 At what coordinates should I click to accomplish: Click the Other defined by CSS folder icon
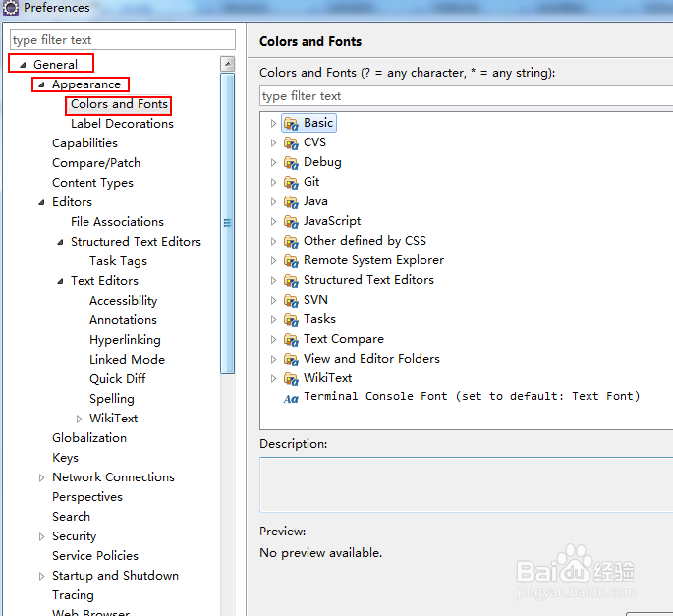point(291,242)
